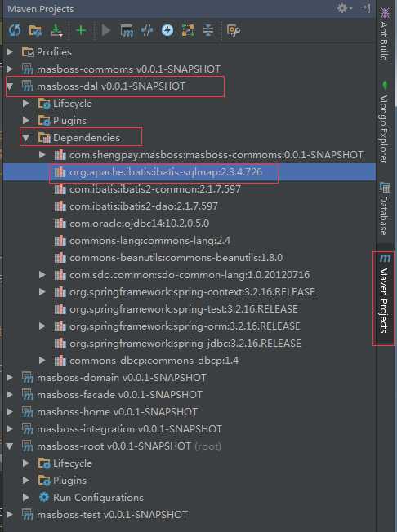The width and height of the screenshot is (397, 532).
Task: Download sources and documentation icon
Action: pos(56,30)
